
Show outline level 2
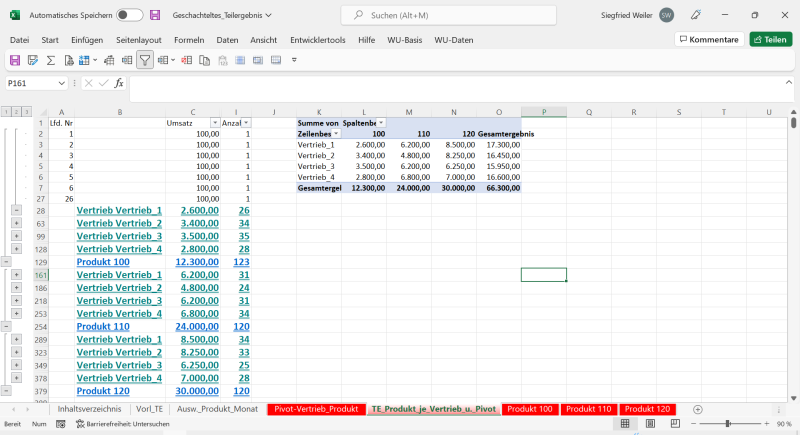tap(16, 112)
